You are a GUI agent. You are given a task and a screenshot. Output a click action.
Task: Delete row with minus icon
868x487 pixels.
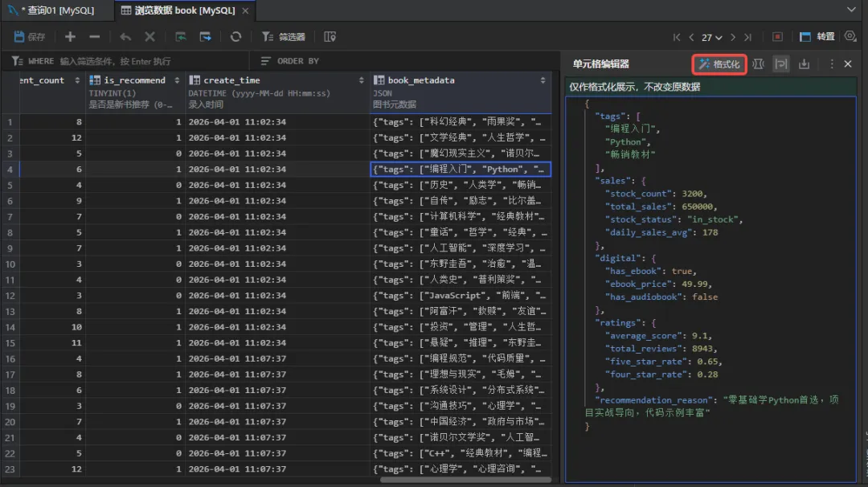point(95,36)
